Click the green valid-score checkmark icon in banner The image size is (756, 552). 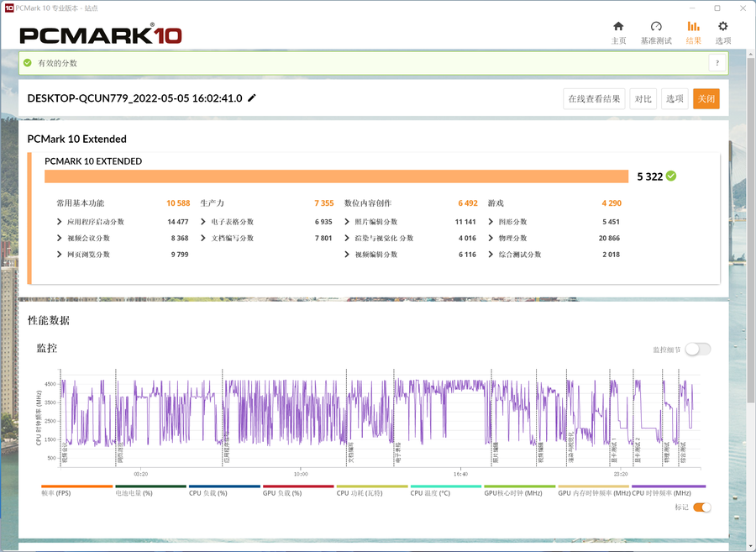[x=28, y=63]
